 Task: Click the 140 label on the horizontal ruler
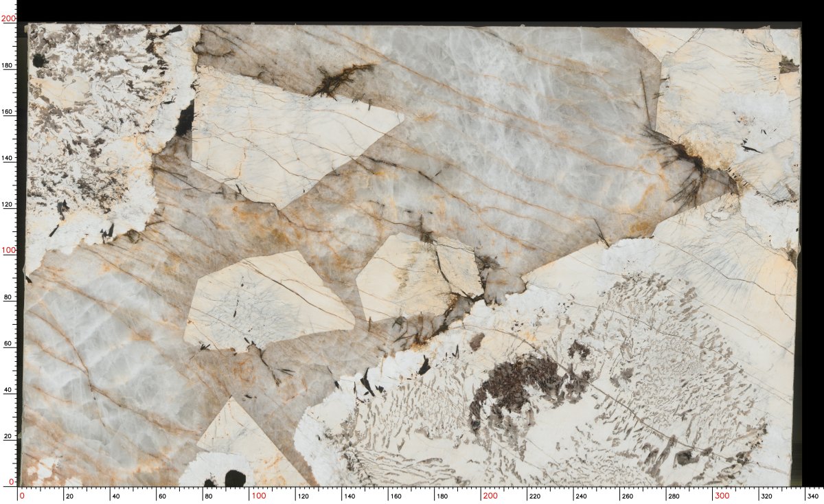[x=350, y=496]
